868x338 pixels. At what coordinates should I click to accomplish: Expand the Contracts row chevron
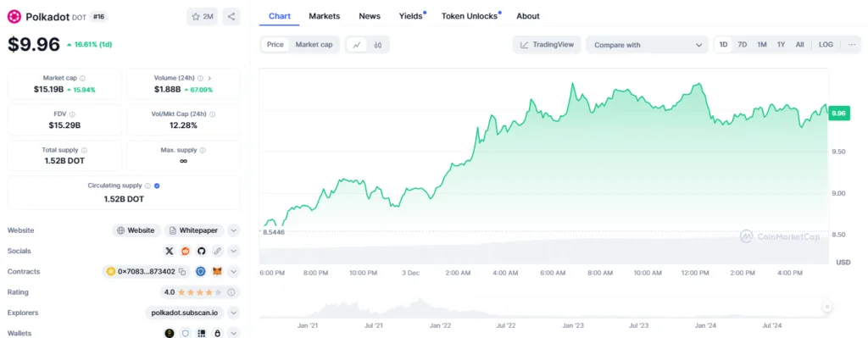coord(234,272)
